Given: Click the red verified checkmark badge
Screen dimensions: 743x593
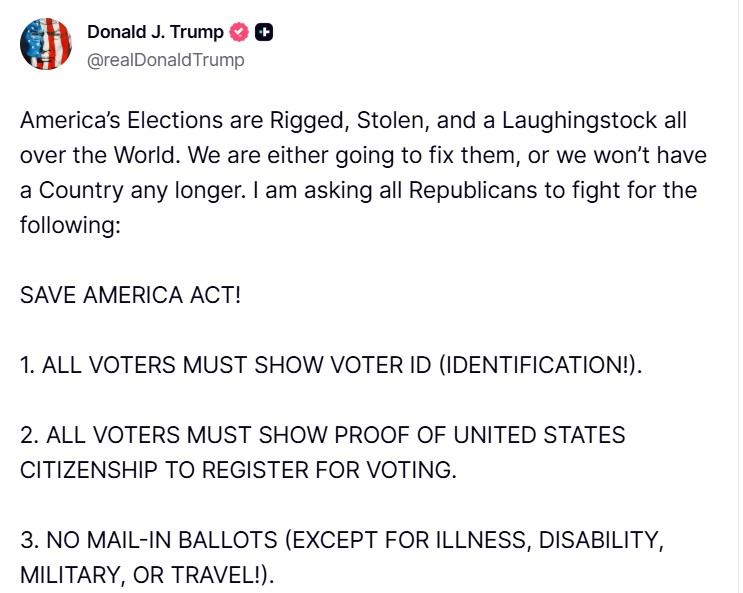Looking at the screenshot, I should pyautogui.click(x=239, y=32).
